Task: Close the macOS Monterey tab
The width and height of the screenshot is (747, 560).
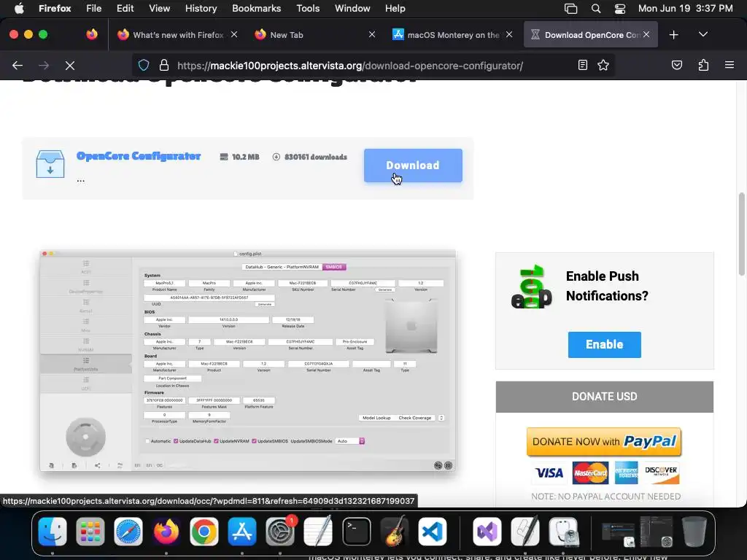Action: pos(509,34)
